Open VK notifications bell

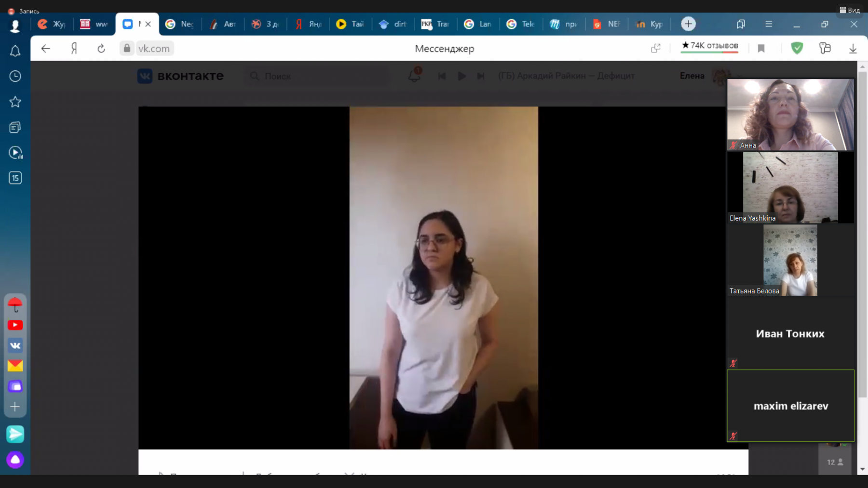[x=414, y=75]
